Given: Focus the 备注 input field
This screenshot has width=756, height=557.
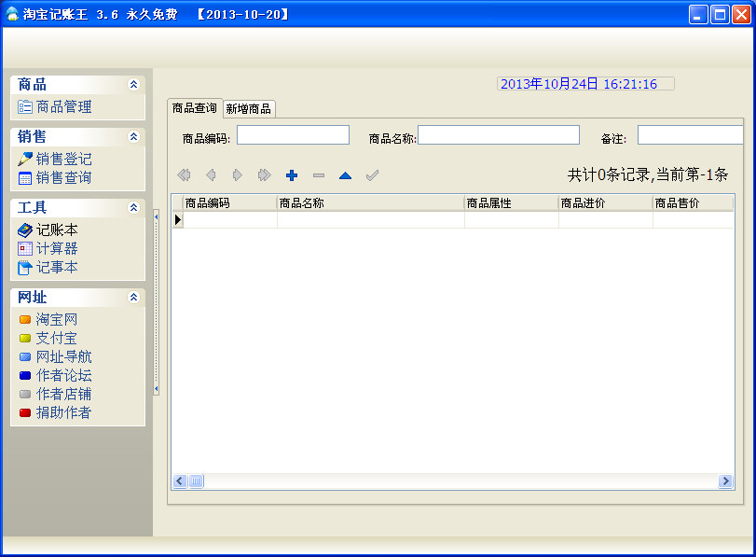Looking at the screenshot, I should 691,135.
